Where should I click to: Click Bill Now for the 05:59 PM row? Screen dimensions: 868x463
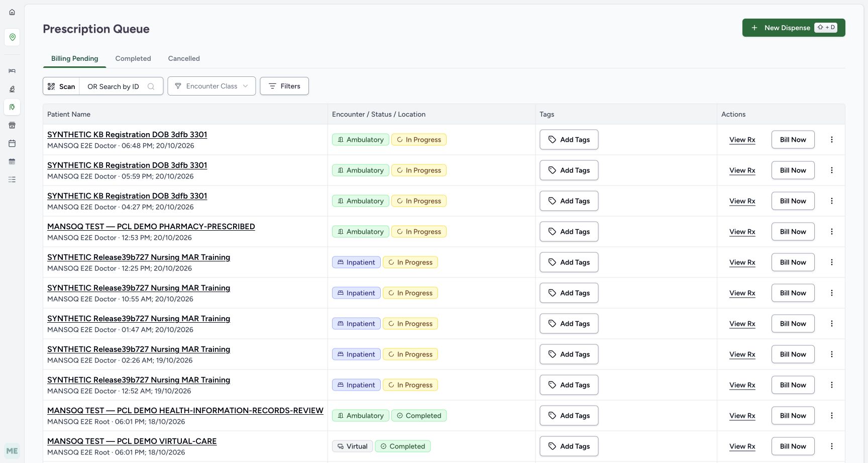[793, 170]
